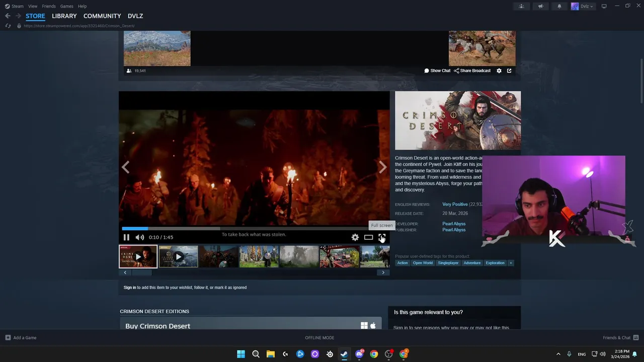Viewport: 644px width, 362px height.
Task: Select the first launch trailer thumbnail
Action: click(x=138, y=256)
